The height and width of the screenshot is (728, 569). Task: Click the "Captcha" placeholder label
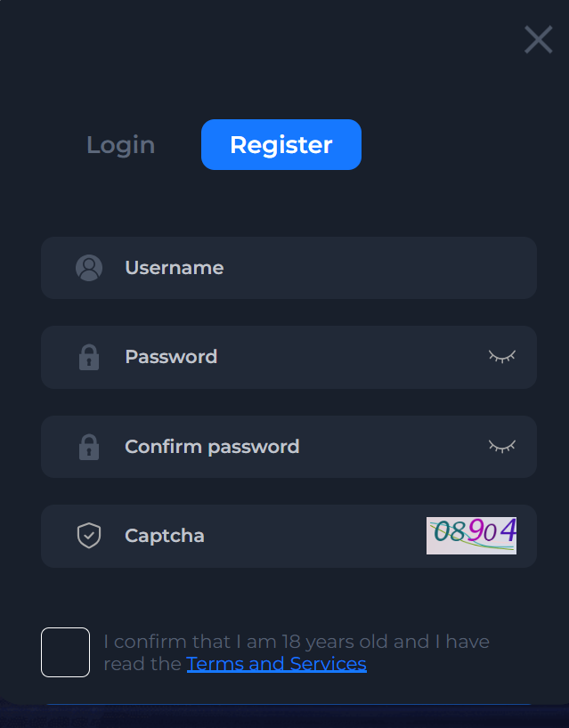click(165, 536)
